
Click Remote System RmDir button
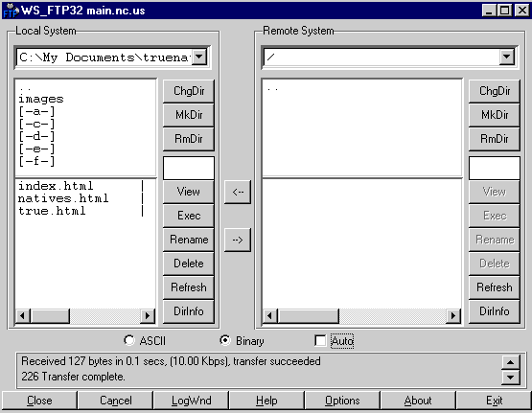495,139
